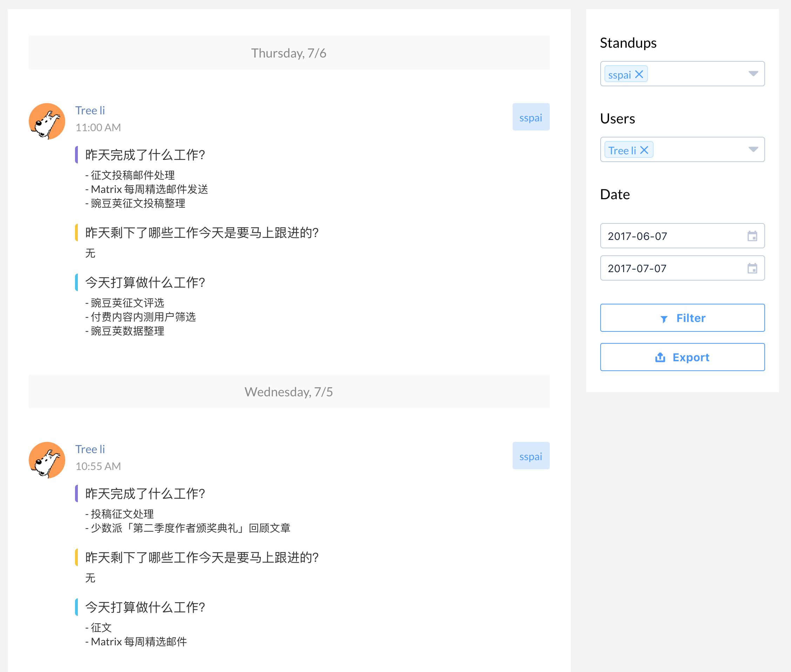
Task: Open the start date calendar picker icon
Action: click(752, 236)
